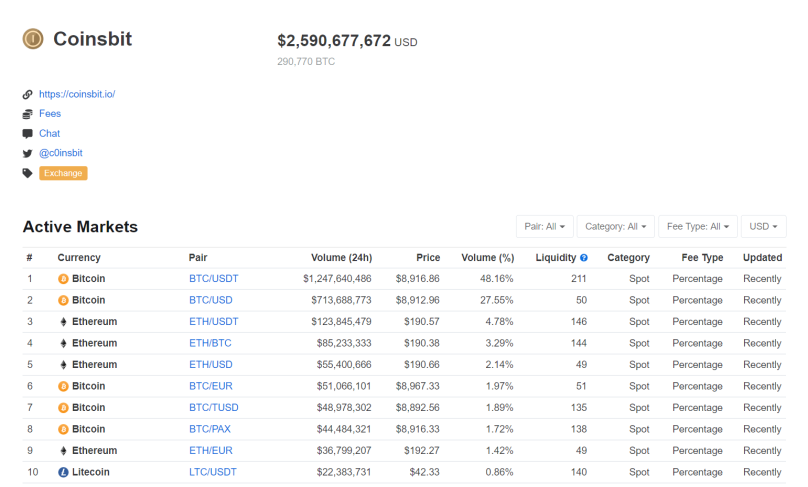Open the Fee Type: All dropdown
The image size is (808, 487).
tap(698, 226)
